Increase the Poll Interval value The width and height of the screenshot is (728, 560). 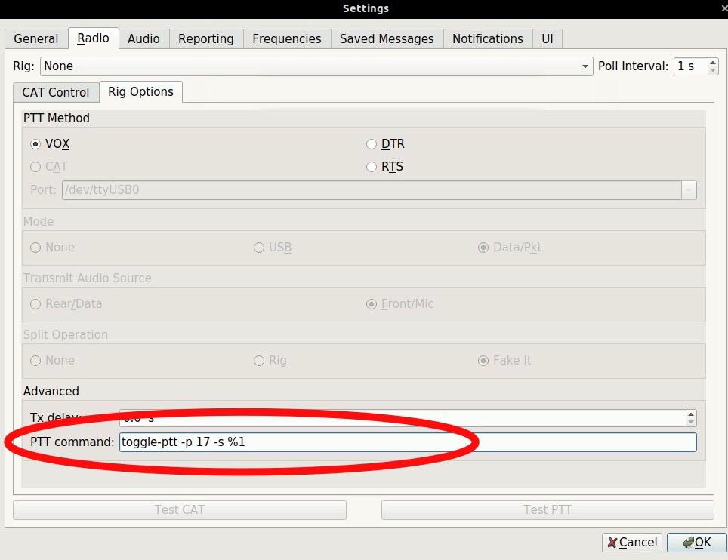click(x=713, y=63)
